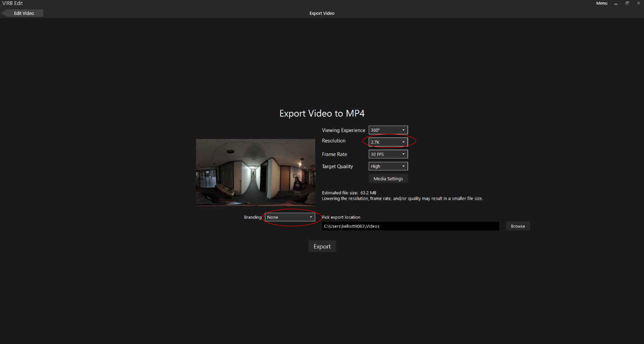Open the Target Quality dropdown showing High
This screenshot has width=644, height=344.
click(x=388, y=166)
